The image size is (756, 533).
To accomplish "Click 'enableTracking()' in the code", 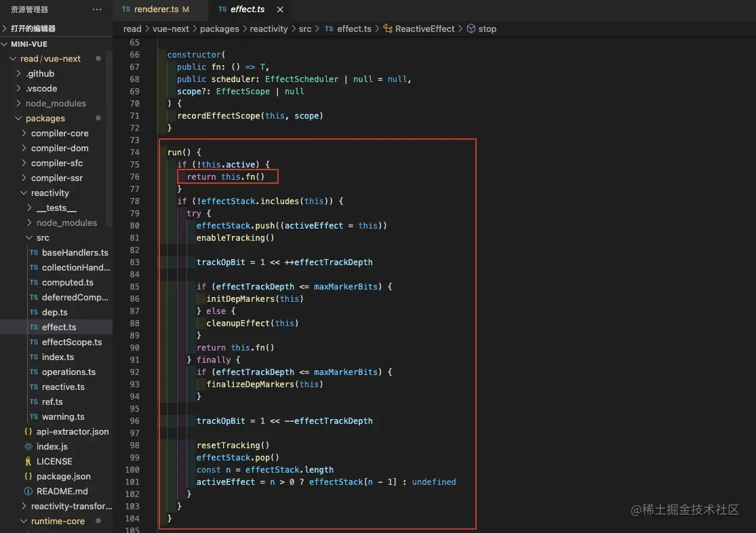I will point(235,238).
